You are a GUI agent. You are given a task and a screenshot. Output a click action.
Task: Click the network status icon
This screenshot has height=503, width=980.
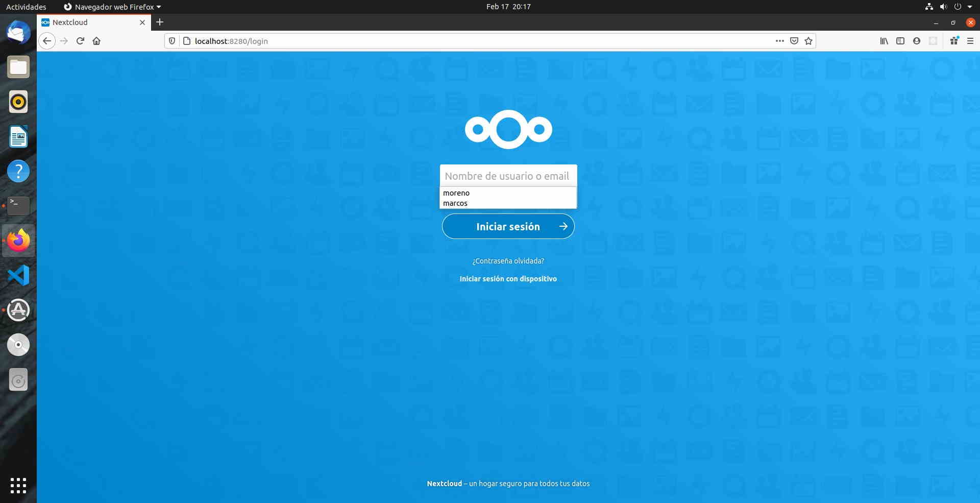(929, 7)
